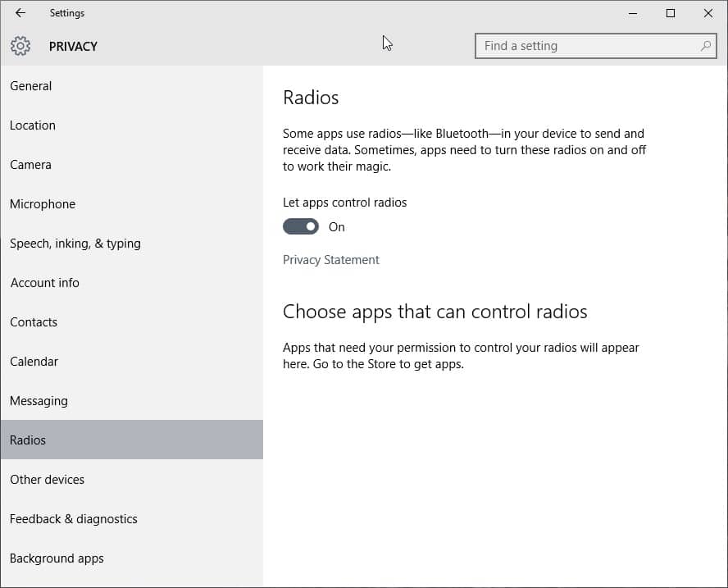
Task: Maximize the Settings window
Action: click(671, 13)
